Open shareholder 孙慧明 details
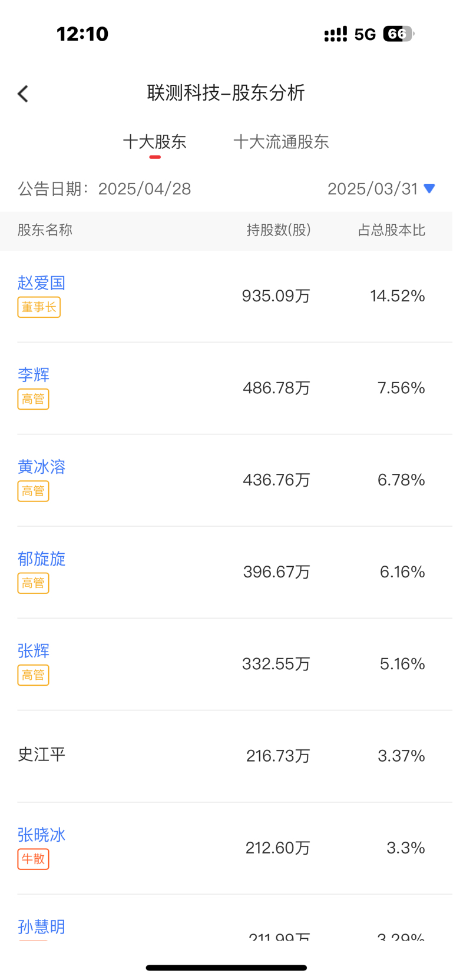Screen dimensions: 453x980 (x=41, y=926)
